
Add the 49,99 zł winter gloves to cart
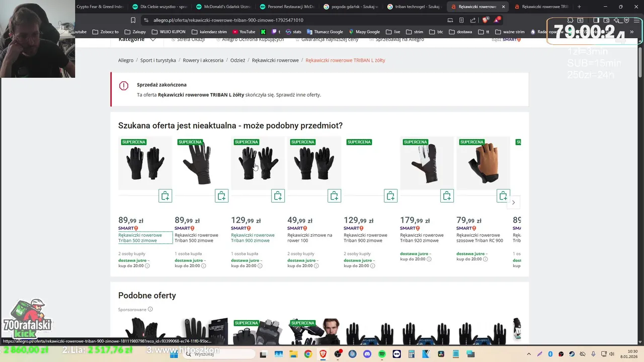(x=334, y=196)
